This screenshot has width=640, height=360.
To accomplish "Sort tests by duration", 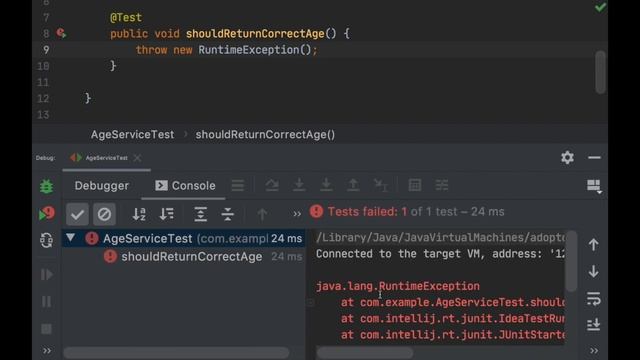I will [167, 214].
